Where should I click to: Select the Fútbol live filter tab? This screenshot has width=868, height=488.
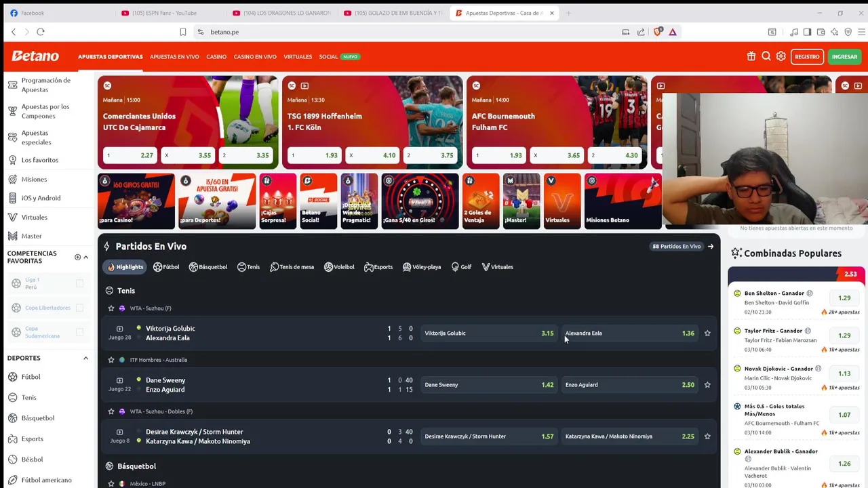166,267
